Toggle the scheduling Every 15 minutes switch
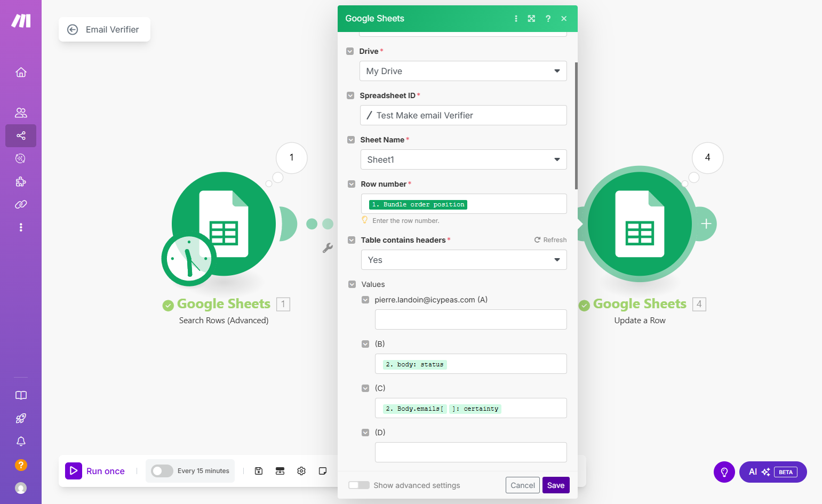 [162, 471]
